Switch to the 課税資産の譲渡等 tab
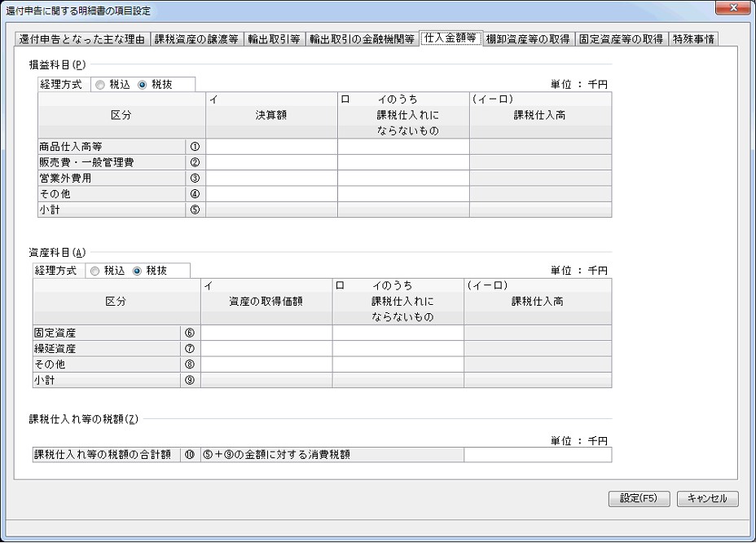 click(x=196, y=39)
